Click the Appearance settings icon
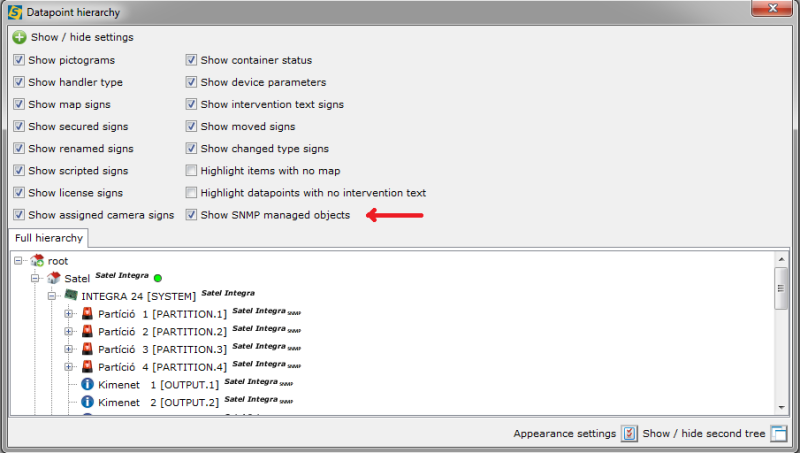Viewport: 800px width, 453px height. 629,434
